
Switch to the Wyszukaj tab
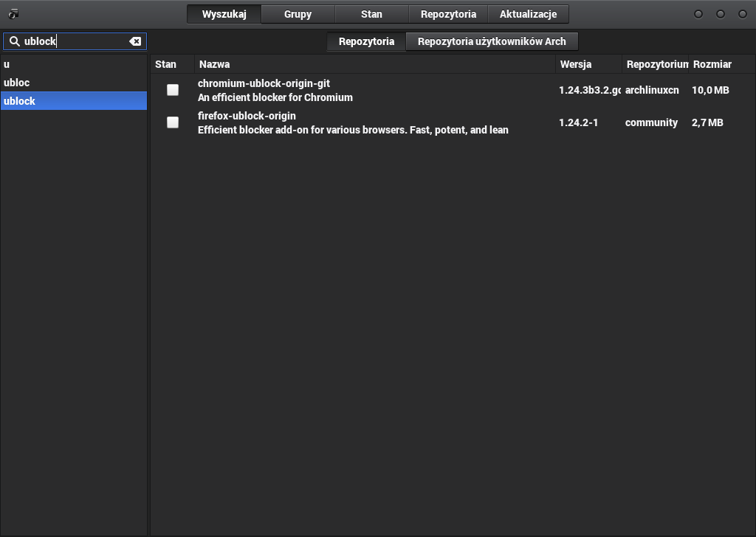pyautogui.click(x=224, y=14)
